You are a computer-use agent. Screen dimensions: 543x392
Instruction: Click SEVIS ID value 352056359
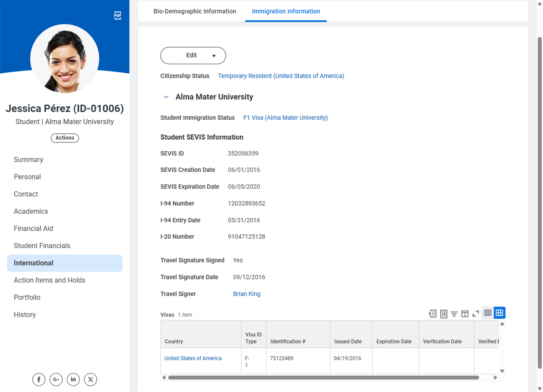[x=243, y=153]
